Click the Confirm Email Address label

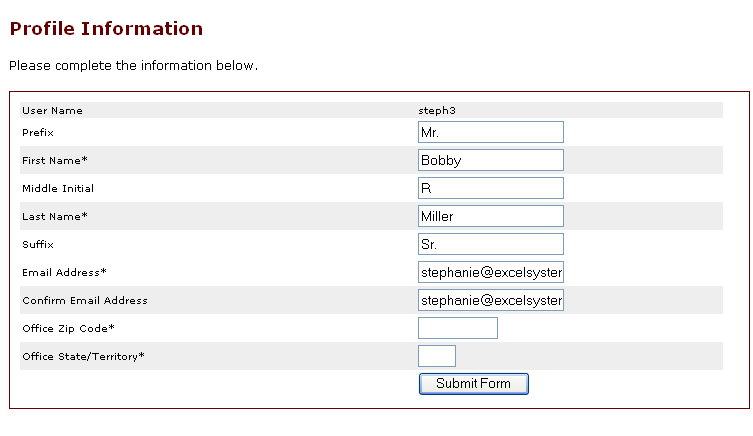pyautogui.click(x=85, y=301)
